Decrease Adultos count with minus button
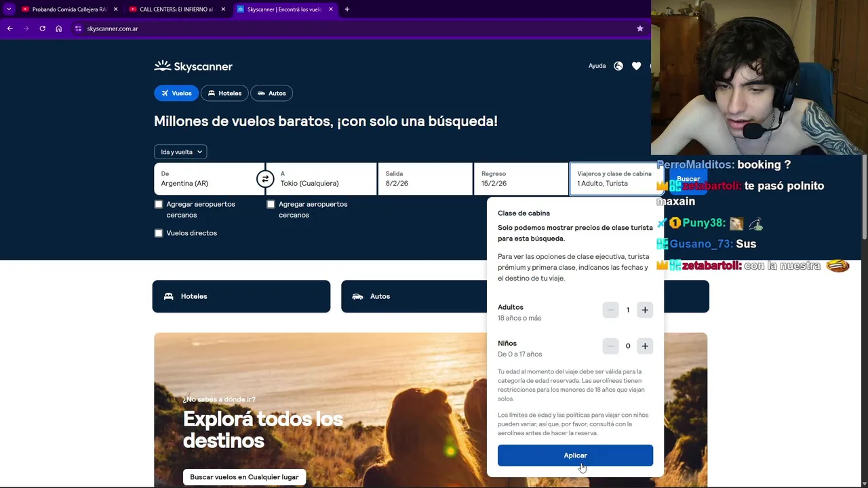 tap(610, 310)
